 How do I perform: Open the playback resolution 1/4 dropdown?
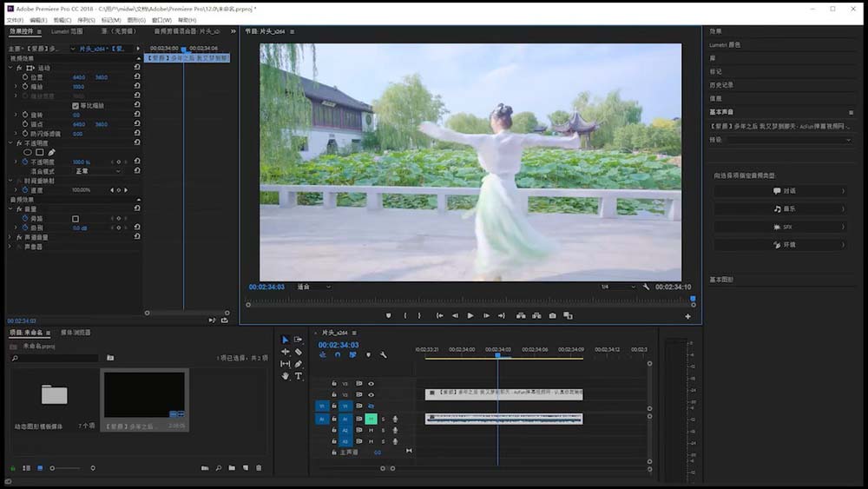click(618, 287)
